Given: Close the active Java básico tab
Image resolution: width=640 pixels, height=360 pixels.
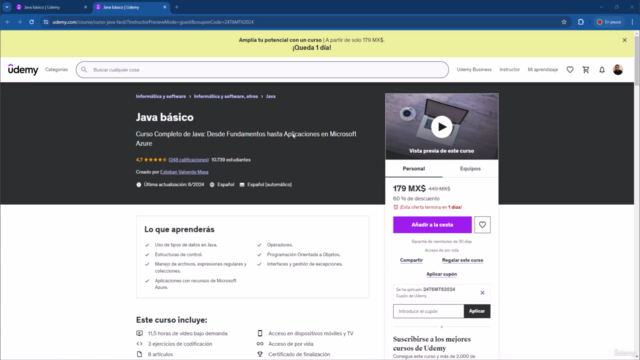Looking at the screenshot, I should pyautogui.click(x=164, y=7).
